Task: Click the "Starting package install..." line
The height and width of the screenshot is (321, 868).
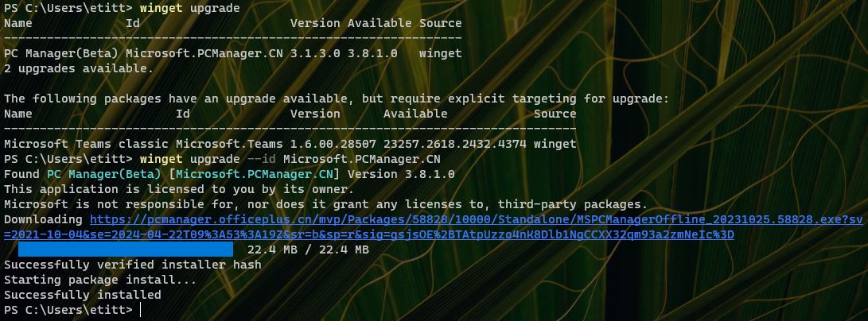Action: tap(99, 280)
